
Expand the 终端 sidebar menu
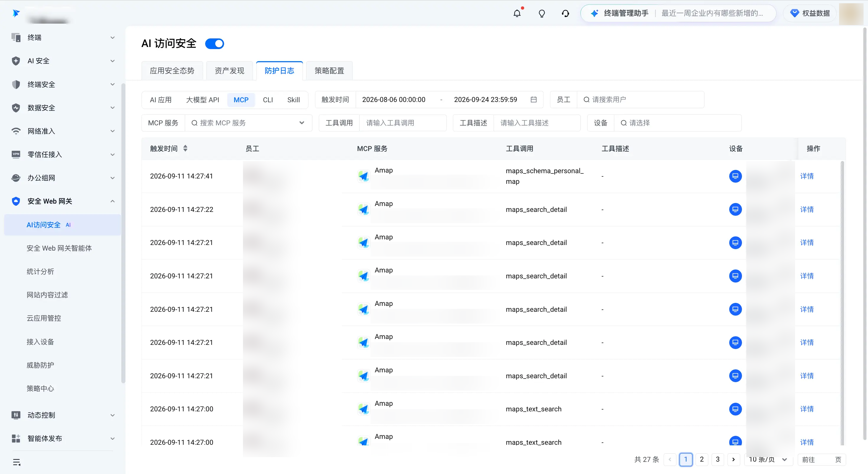(x=62, y=38)
